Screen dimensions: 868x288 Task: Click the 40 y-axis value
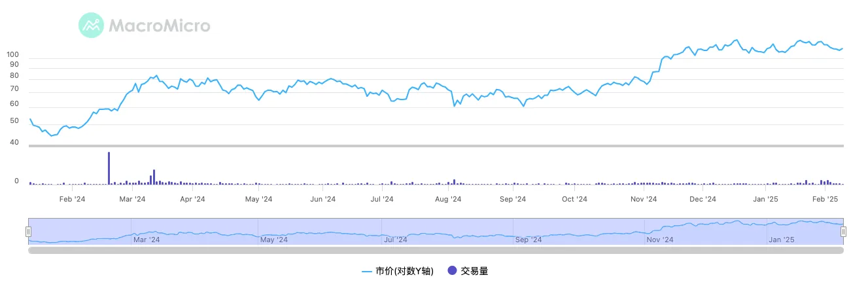(x=14, y=142)
